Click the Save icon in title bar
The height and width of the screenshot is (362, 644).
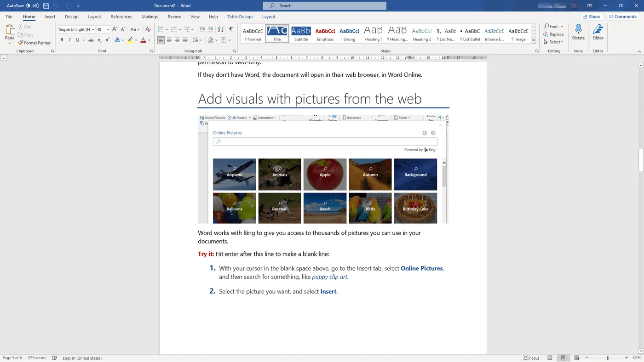click(46, 6)
